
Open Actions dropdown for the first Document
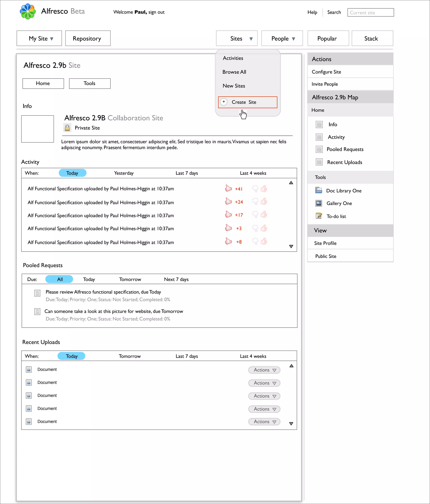point(264,370)
